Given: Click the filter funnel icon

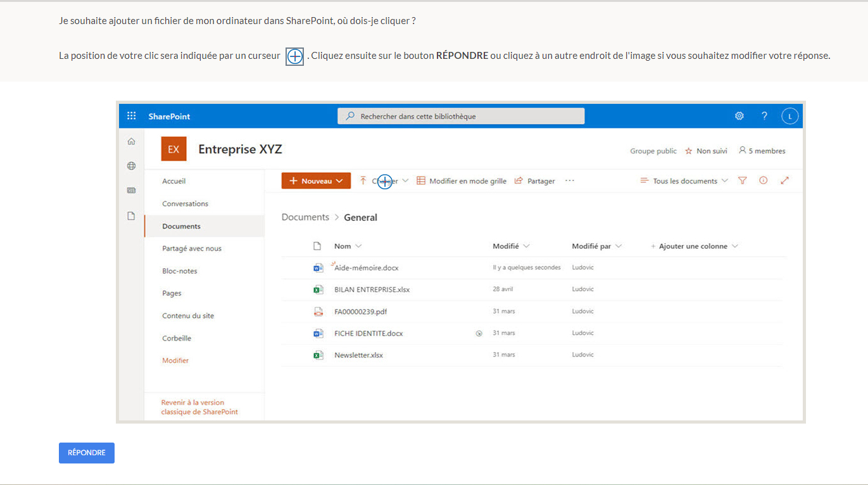Looking at the screenshot, I should (743, 180).
